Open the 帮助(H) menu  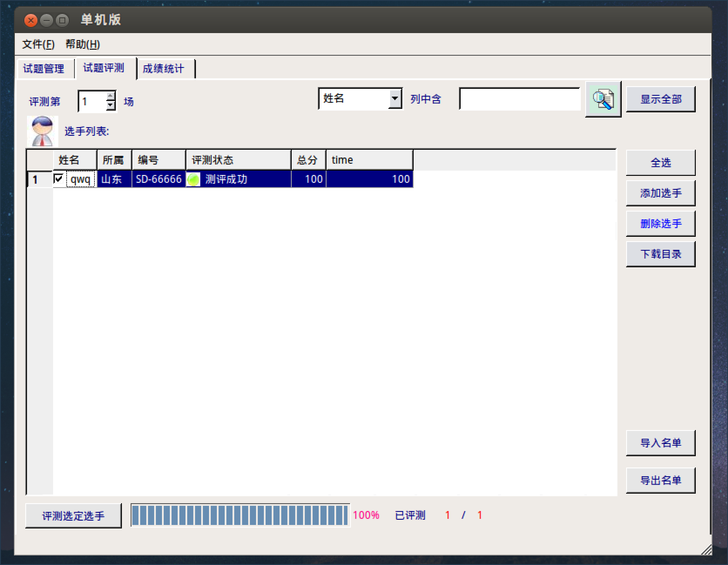(83, 44)
